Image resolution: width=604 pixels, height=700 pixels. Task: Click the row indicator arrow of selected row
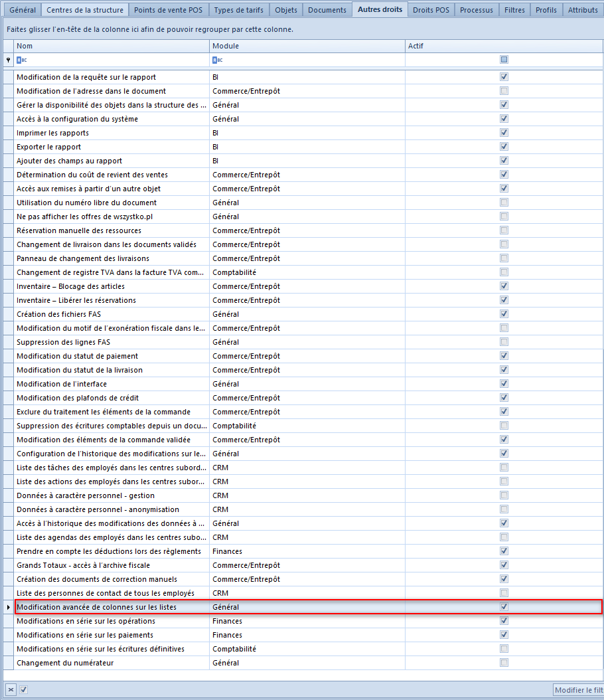pyautogui.click(x=8, y=607)
